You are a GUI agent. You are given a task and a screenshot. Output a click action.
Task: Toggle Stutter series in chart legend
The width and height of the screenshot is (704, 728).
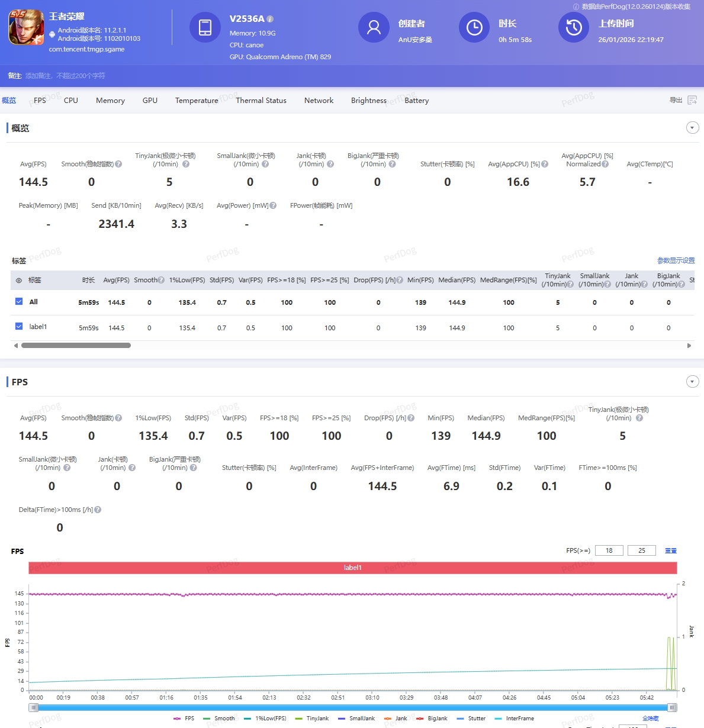click(471, 719)
